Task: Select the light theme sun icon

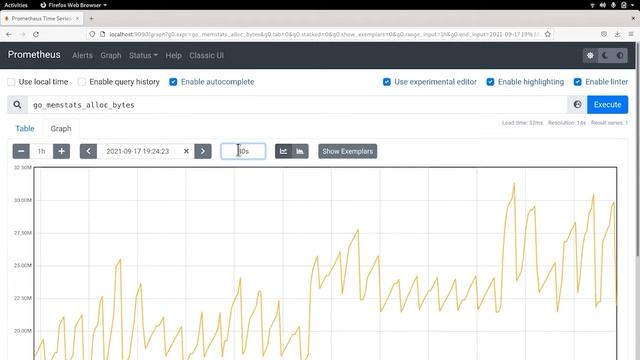Action: point(590,56)
